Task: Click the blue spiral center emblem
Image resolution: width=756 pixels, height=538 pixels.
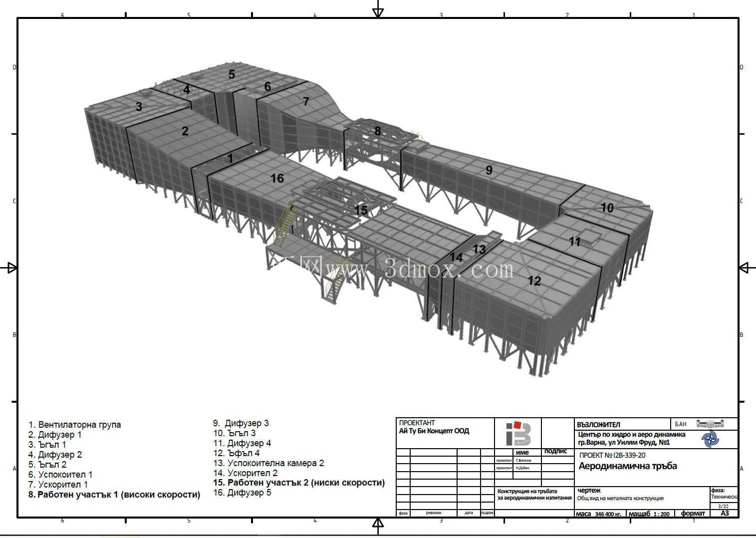Action: (x=711, y=440)
